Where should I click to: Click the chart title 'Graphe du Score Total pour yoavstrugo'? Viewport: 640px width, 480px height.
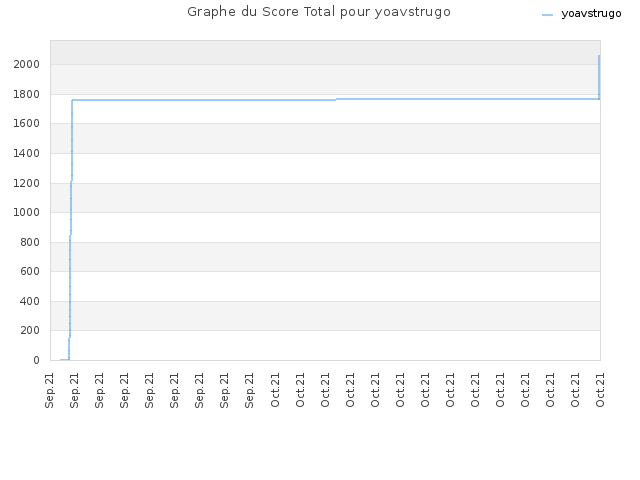click(319, 12)
